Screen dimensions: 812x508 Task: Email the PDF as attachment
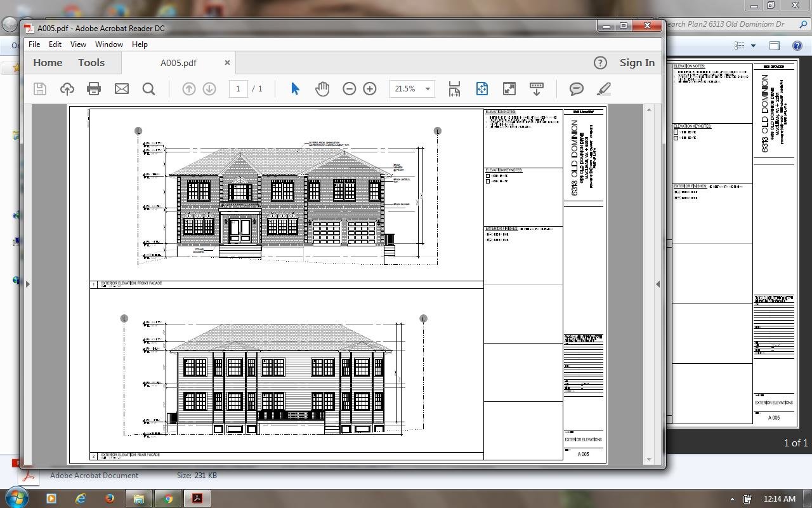121,89
